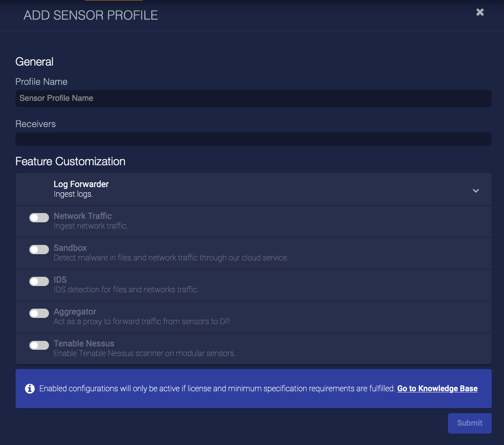Click the IDS feature row
504x445 pixels.
point(223,285)
